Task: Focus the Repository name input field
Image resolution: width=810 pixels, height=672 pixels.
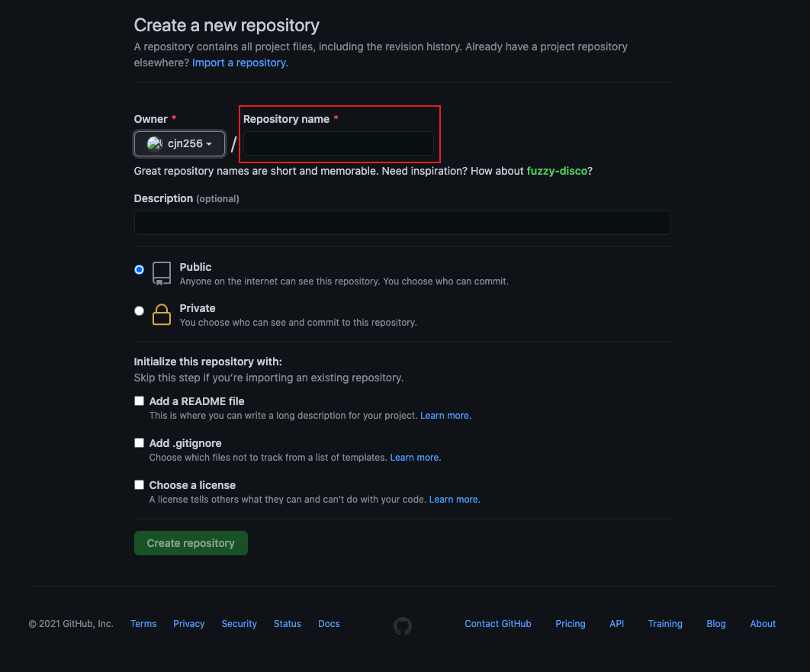Action: [x=339, y=143]
